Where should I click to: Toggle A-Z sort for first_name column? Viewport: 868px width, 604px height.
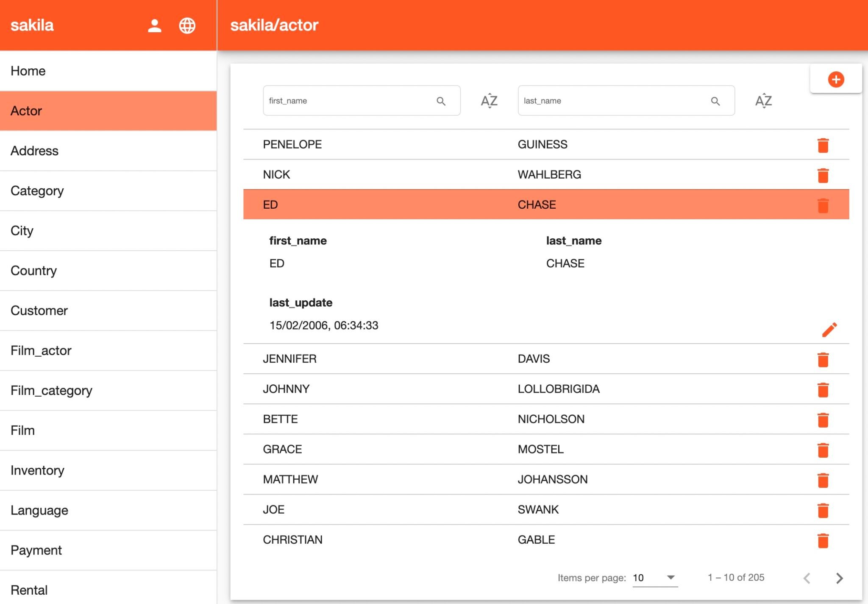point(489,101)
